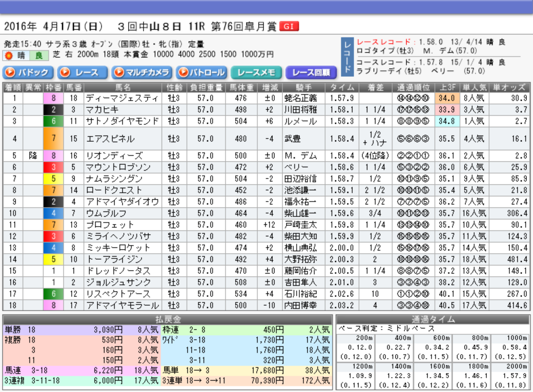
Task: Select horse name リスペクトアース
Action: pyautogui.click(x=118, y=294)
